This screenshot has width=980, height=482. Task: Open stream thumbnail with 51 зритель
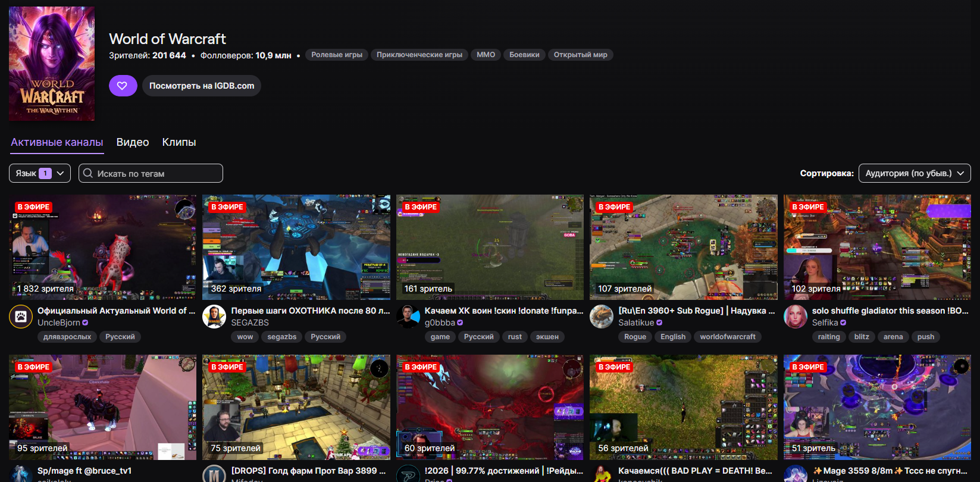point(877,407)
